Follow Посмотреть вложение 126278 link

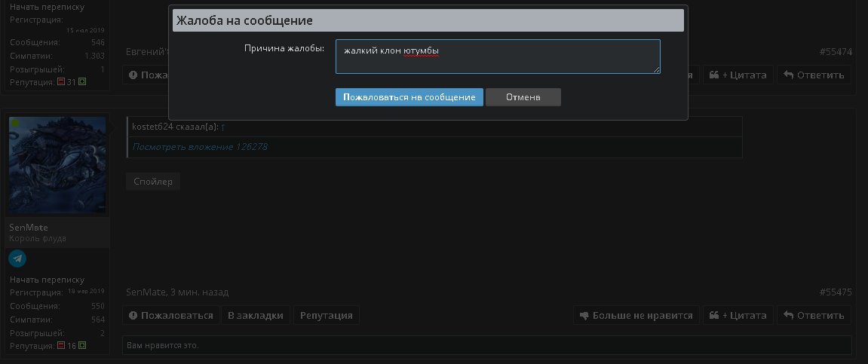200,147
